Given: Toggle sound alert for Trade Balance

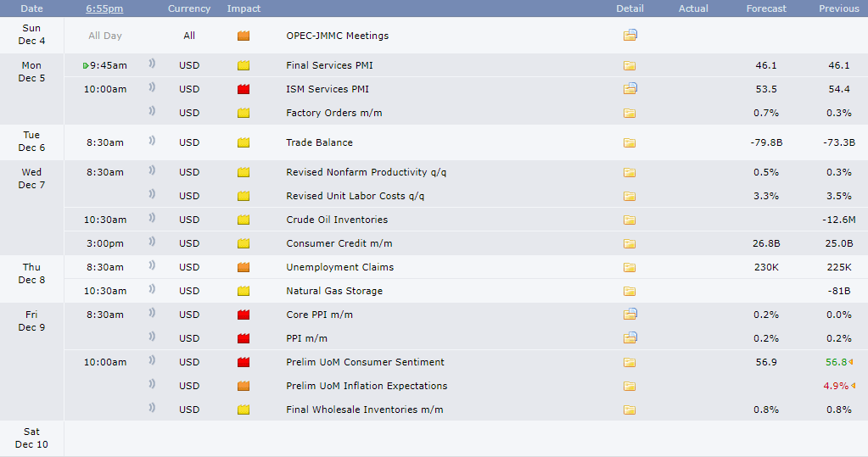Looking at the screenshot, I should pyautogui.click(x=152, y=141).
